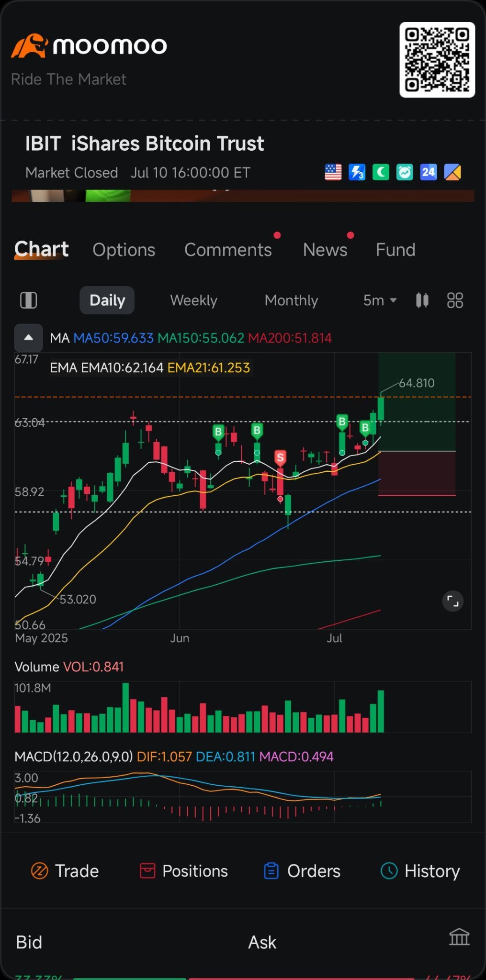Screen dimensions: 486x980
Task: Open the Orders button
Action: (302, 871)
